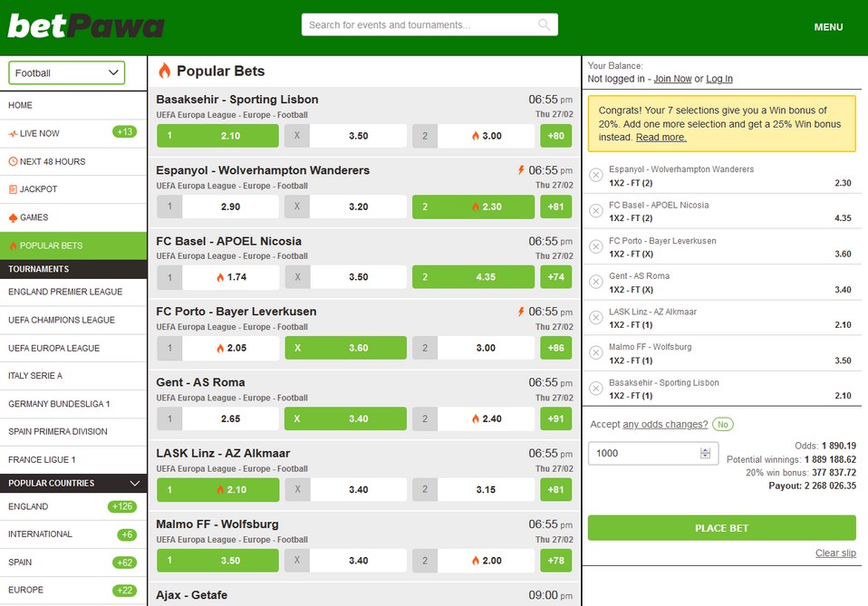Viewport: 868px width, 606px height.
Task: Click the flame icon in Popular Bets sidebar item
Action: click(13, 245)
